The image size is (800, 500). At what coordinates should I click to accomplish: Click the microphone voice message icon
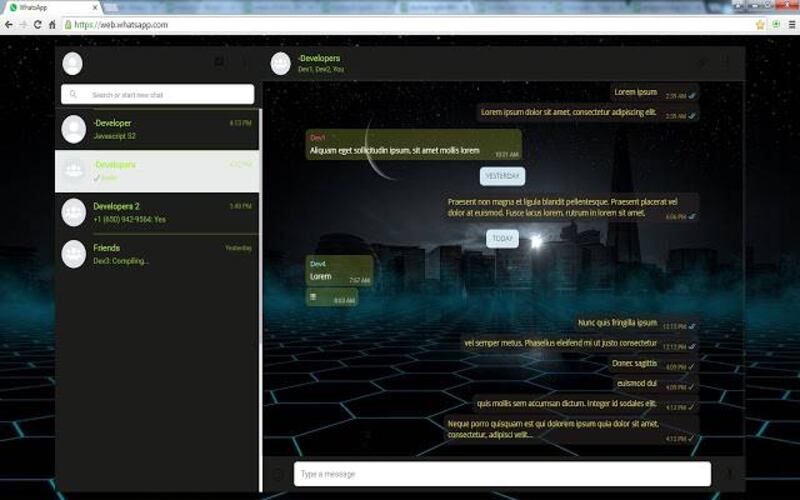729,474
